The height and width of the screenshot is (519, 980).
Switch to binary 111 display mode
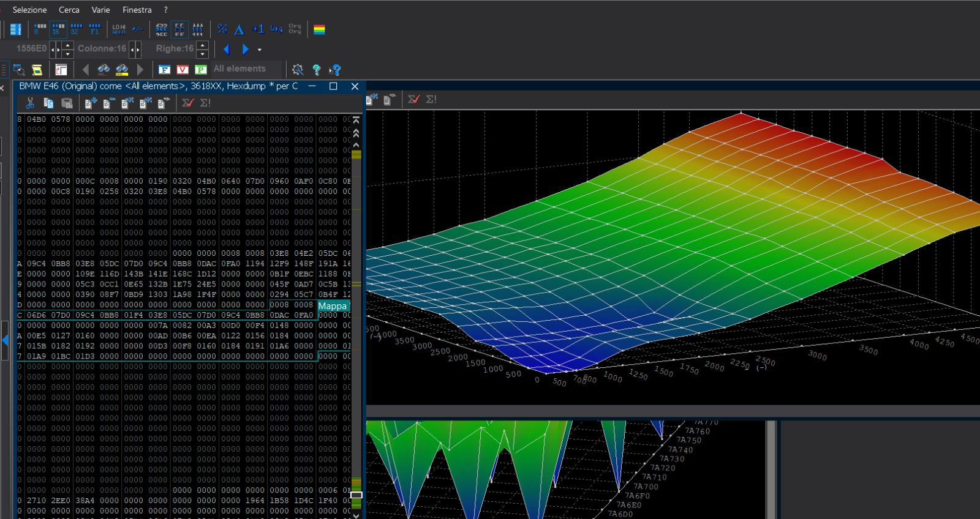[197, 29]
